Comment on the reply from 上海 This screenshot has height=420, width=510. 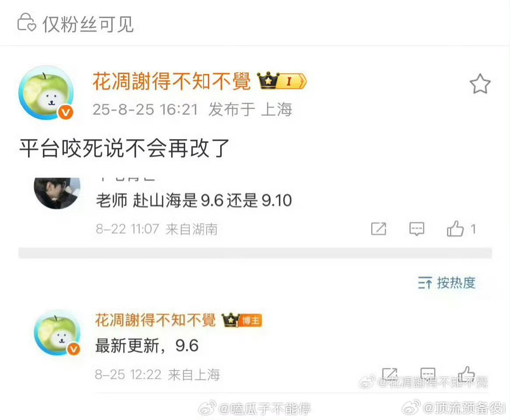tap(428, 374)
